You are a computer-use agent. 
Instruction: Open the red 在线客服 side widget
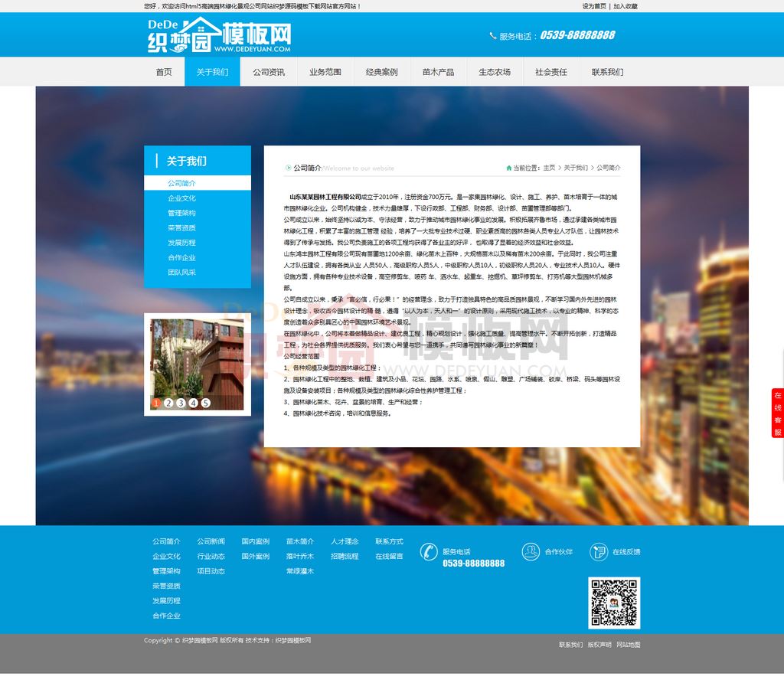pos(777,413)
